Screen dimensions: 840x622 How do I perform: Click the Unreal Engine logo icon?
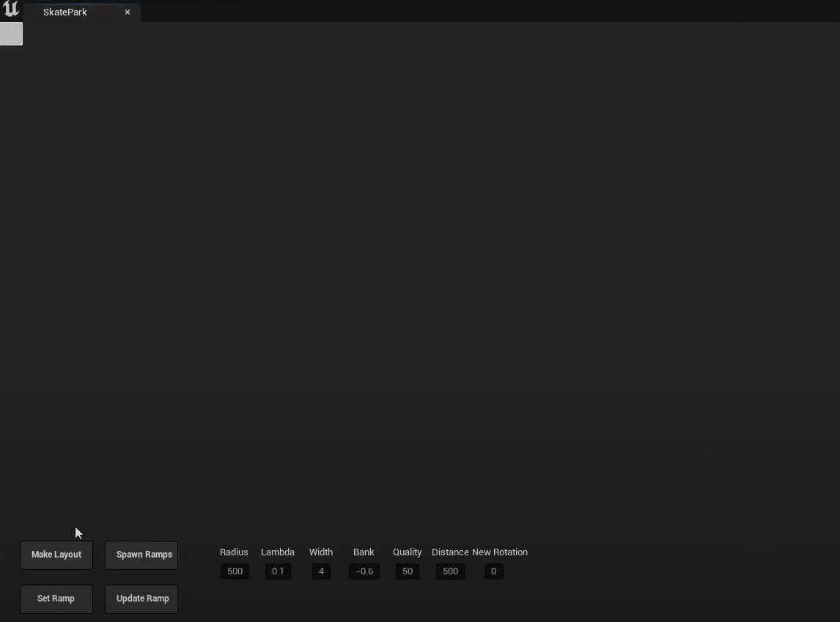(x=11, y=10)
